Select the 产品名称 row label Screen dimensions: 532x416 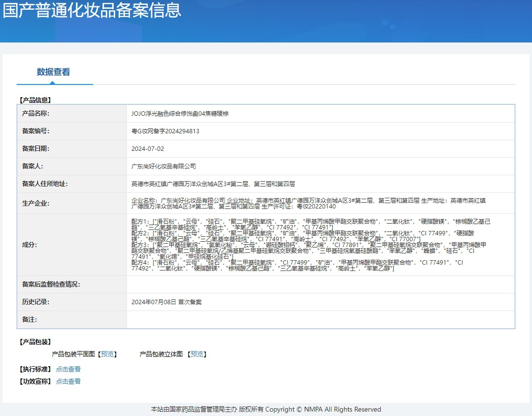36,113
